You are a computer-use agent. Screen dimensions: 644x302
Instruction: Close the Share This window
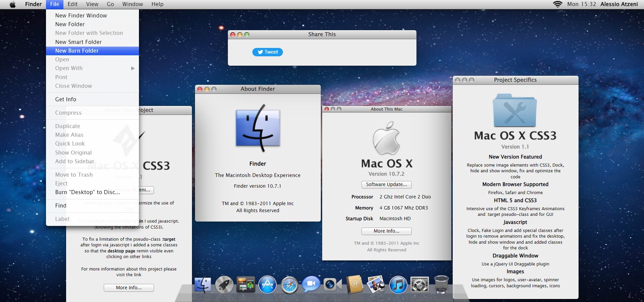[233, 35]
